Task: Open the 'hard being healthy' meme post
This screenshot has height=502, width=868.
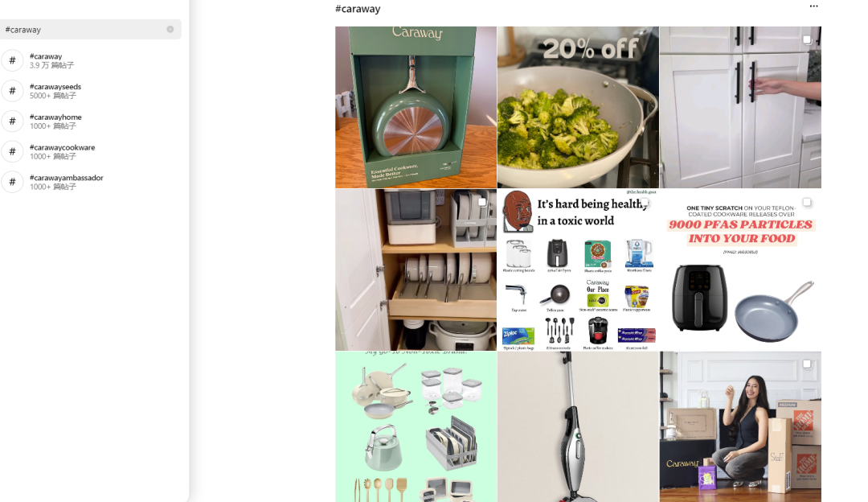Action: coord(578,270)
